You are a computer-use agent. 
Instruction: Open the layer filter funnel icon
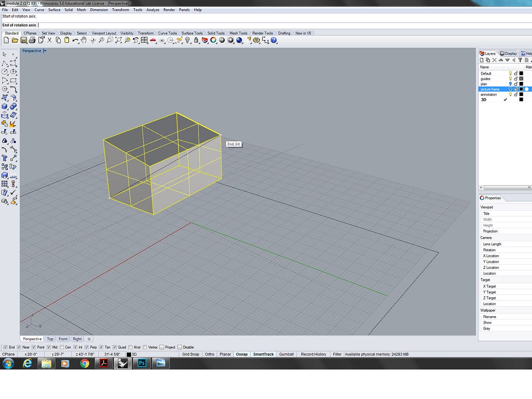pos(520,60)
